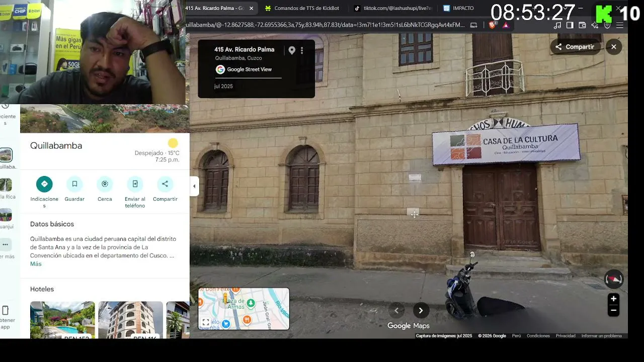
Task: Show more recent items with three-dot button
Action: click(5, 244)
